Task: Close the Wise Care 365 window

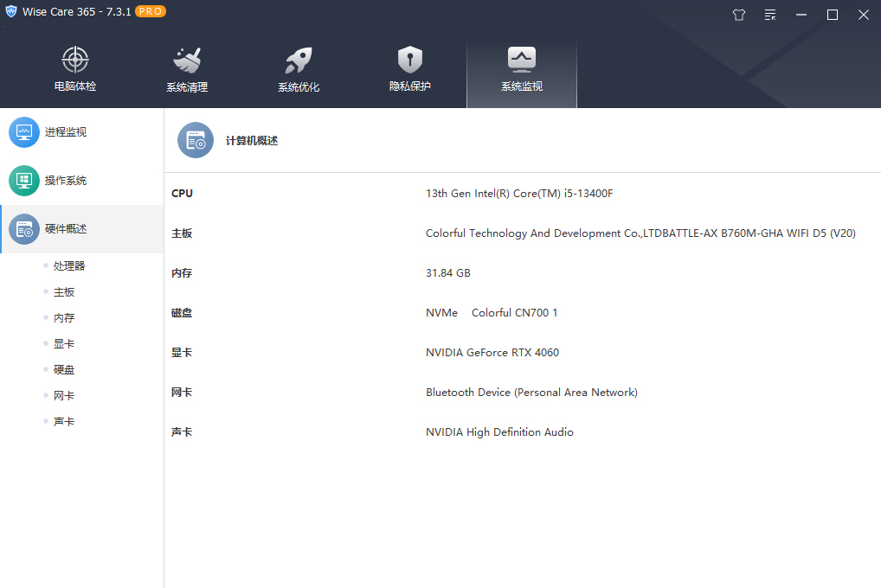Action: 864,16
